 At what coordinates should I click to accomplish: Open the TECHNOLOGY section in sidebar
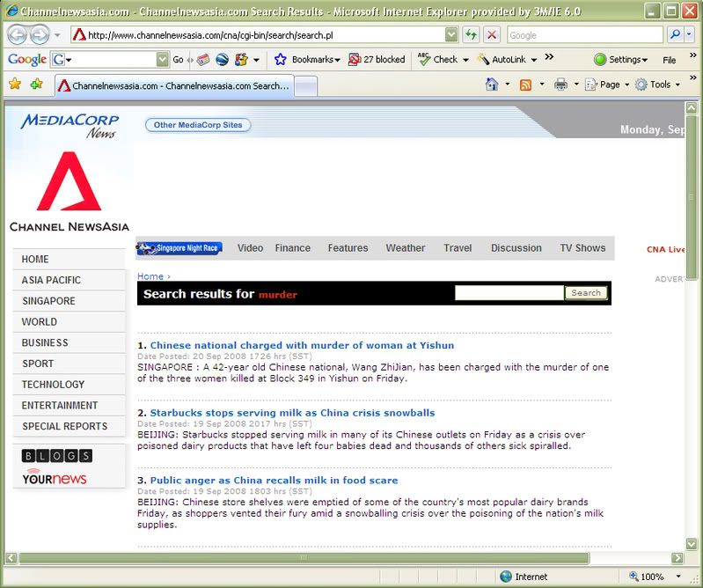54,385
